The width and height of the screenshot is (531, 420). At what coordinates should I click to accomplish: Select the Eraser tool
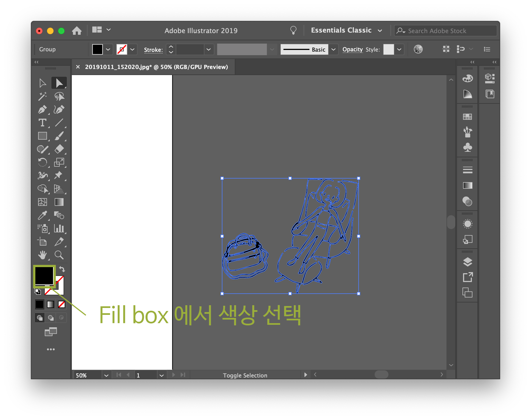[59, 149]
